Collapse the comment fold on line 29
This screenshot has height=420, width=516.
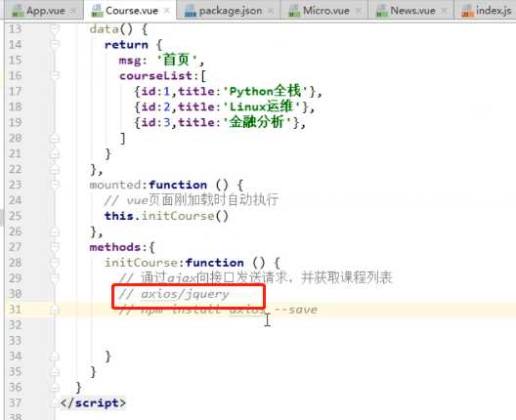click(55, 278)
